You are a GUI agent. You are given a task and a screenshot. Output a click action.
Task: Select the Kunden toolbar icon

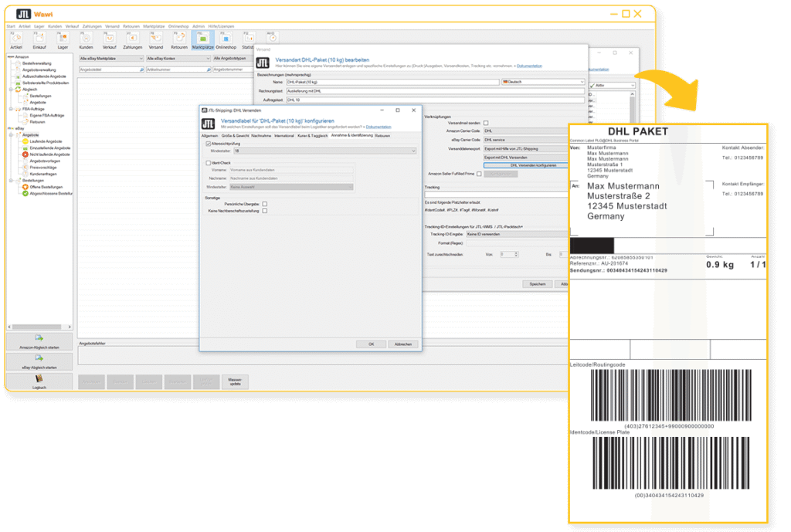tap(86, 39)
